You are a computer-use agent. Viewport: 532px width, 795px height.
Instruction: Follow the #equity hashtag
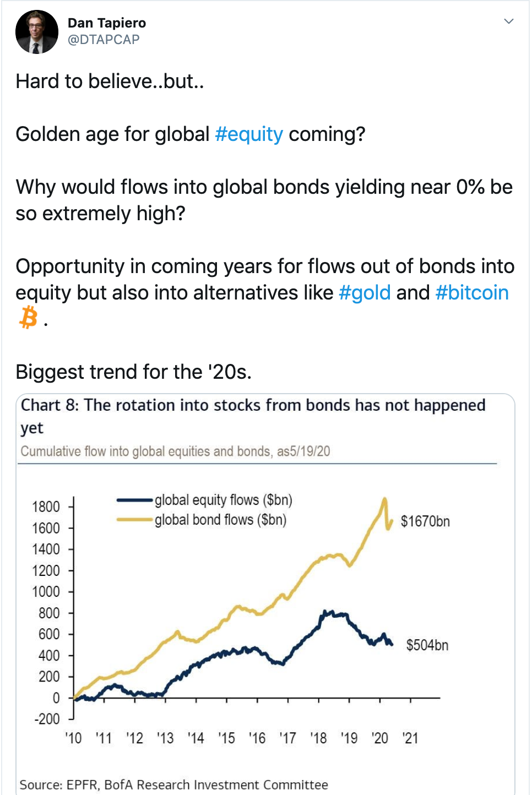pyautogui.click(x=249, y=134)
